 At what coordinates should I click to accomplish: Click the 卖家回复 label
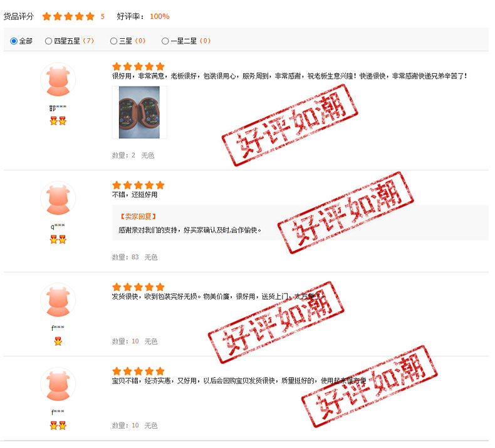tap(138, 217)
